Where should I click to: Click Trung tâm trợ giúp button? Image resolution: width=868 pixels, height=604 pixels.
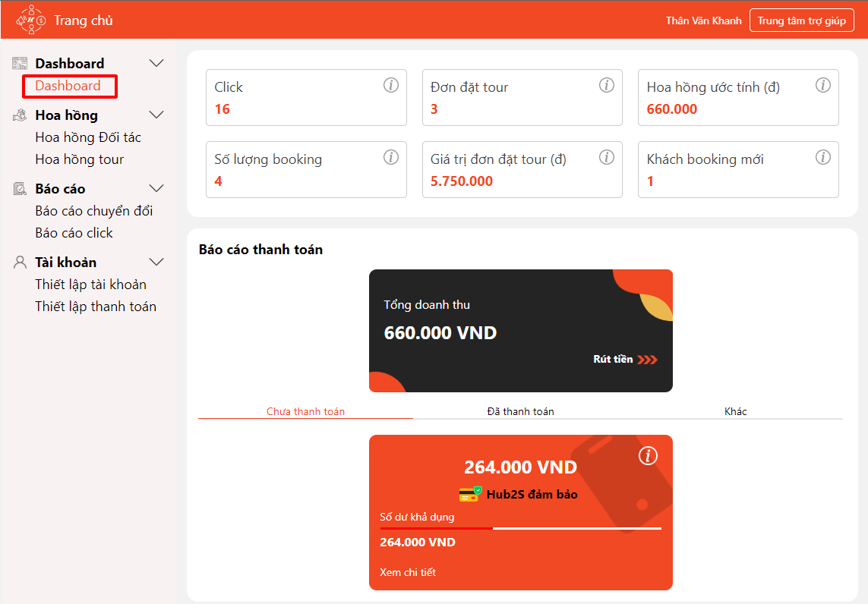[x=802, y=20]
